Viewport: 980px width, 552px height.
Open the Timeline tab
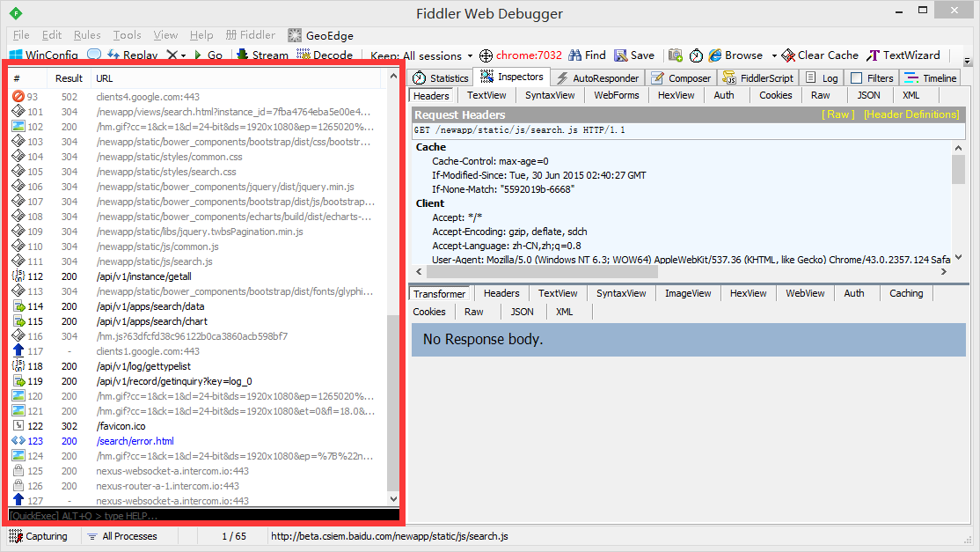930,78
